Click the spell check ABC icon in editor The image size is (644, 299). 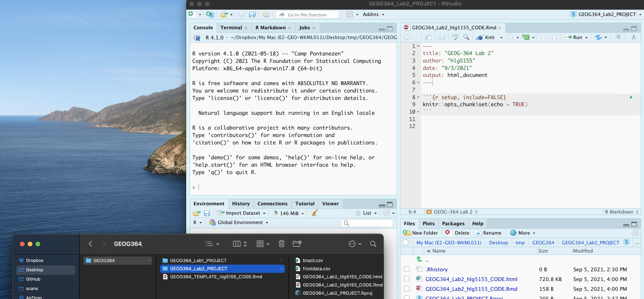[455, 37]
